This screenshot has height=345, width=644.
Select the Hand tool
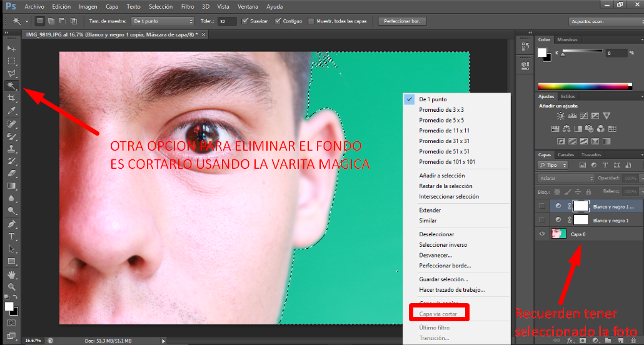tap(11, 274)
